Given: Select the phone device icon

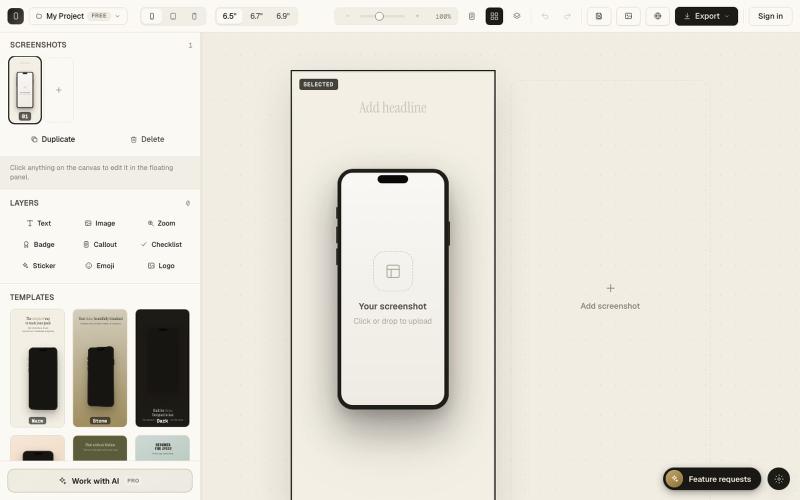Looking at the screenshot, I should [152, 16].
